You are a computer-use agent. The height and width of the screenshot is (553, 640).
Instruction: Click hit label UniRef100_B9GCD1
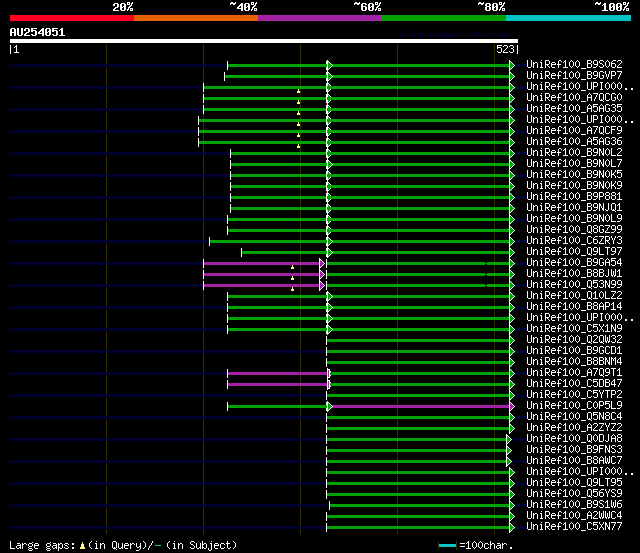point(574,351)
